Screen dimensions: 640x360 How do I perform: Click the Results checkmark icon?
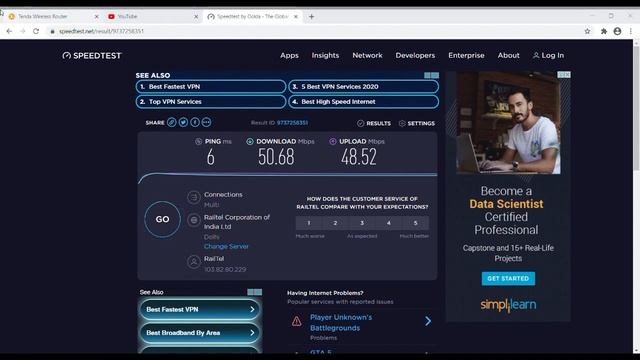[360, 123]
